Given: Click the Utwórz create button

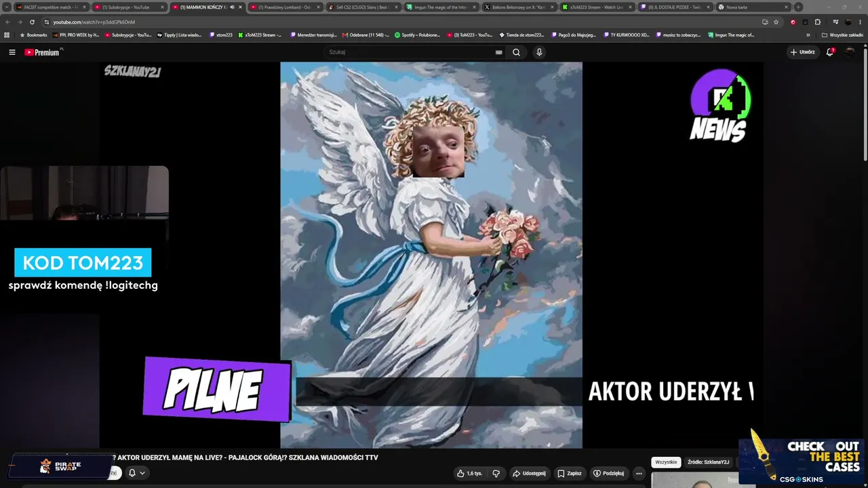Looking at the screenshot, I should coord(803,52).
